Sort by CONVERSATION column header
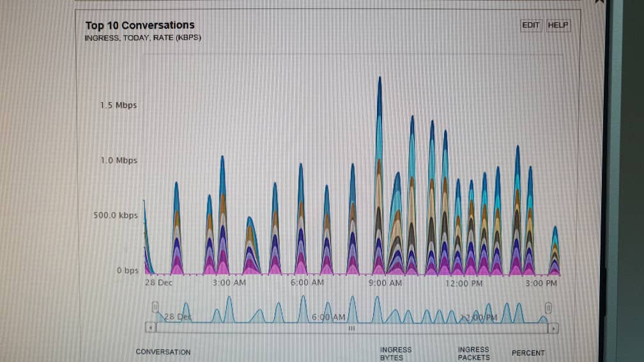This screenshot has height=362, width=644. point(163,352)
